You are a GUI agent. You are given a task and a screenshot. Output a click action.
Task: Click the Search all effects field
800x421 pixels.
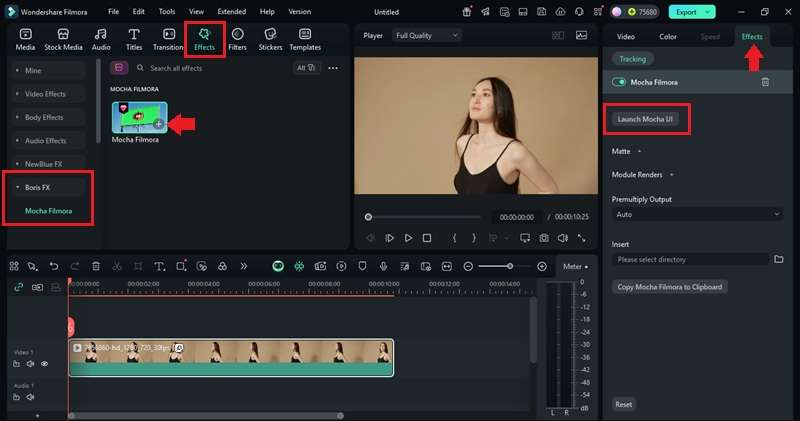[212, 68]
